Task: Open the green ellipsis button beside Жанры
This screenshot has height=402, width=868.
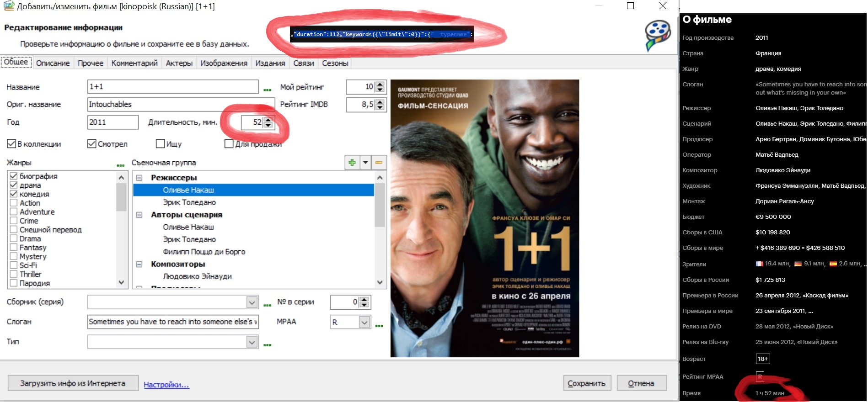Action: pyautogui.click(x=121, y=165)
